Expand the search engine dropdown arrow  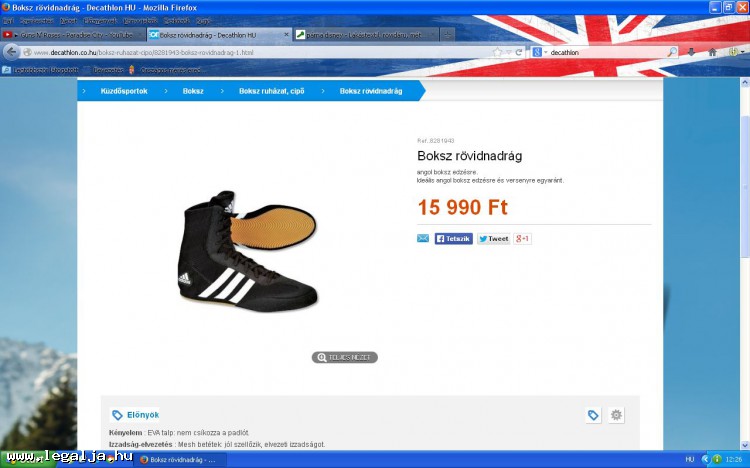click(x=546, y=52)
